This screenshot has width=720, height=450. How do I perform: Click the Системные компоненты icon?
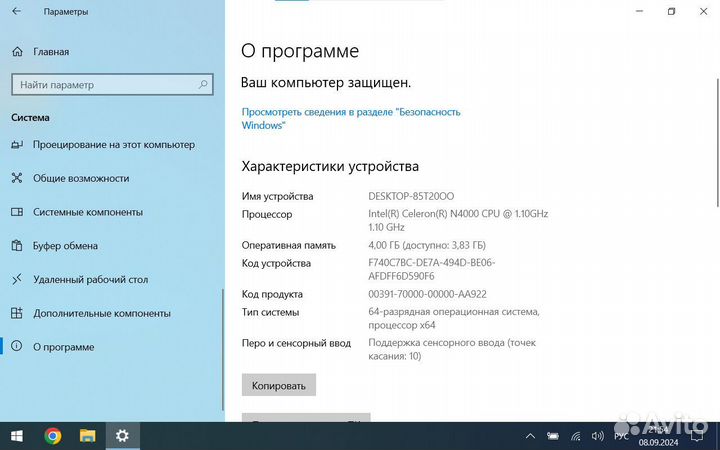(17, 212)
